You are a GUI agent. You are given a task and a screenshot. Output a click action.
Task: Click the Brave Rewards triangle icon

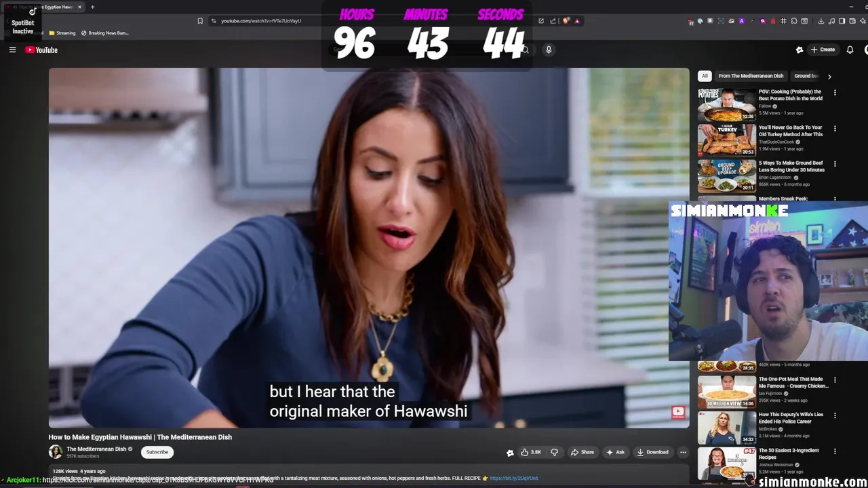click(x=577, y=21)
